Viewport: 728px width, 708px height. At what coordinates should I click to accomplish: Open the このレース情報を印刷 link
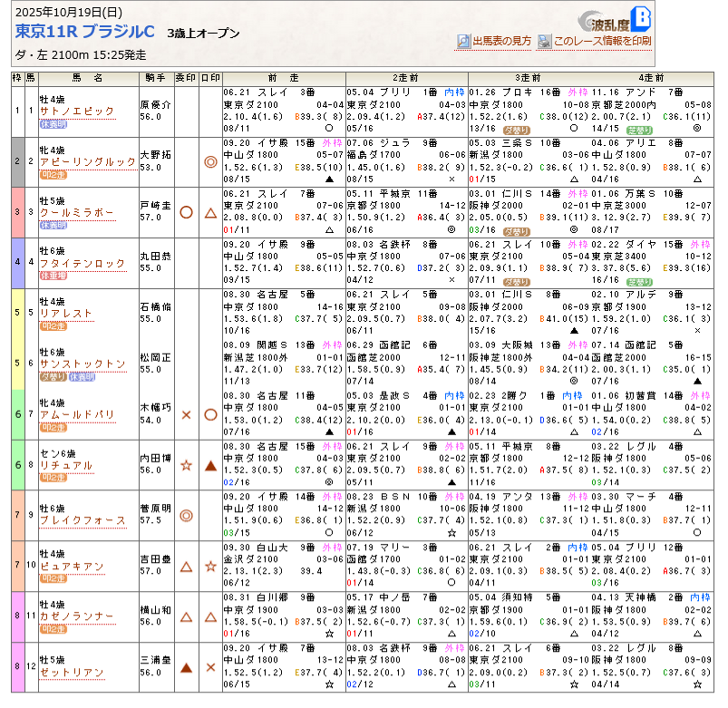[x=602, y=42]
